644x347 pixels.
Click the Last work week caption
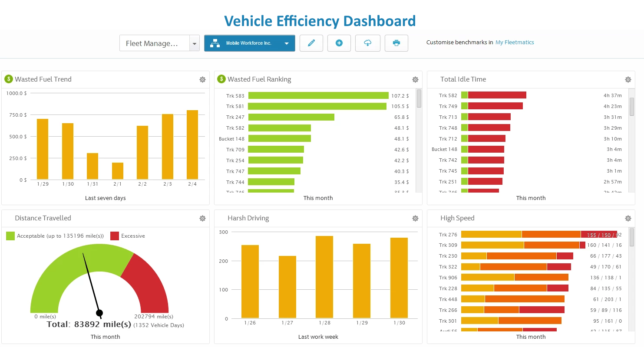click(318, 337)
